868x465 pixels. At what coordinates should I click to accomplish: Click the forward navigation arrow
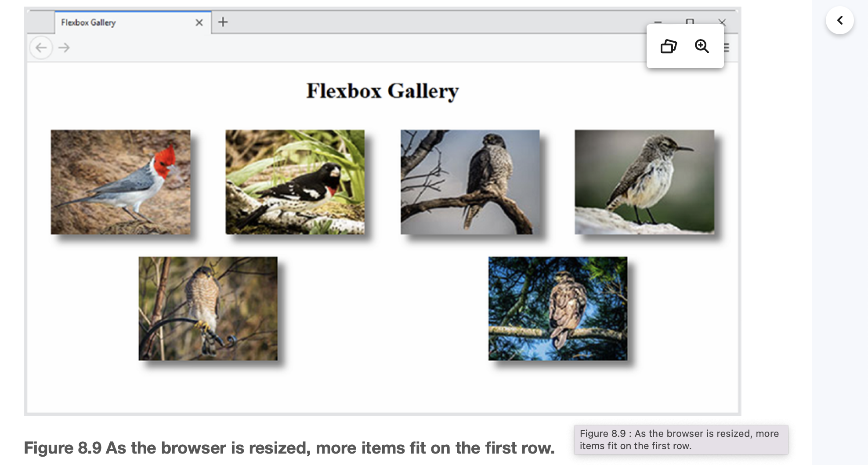click(64, 47)
